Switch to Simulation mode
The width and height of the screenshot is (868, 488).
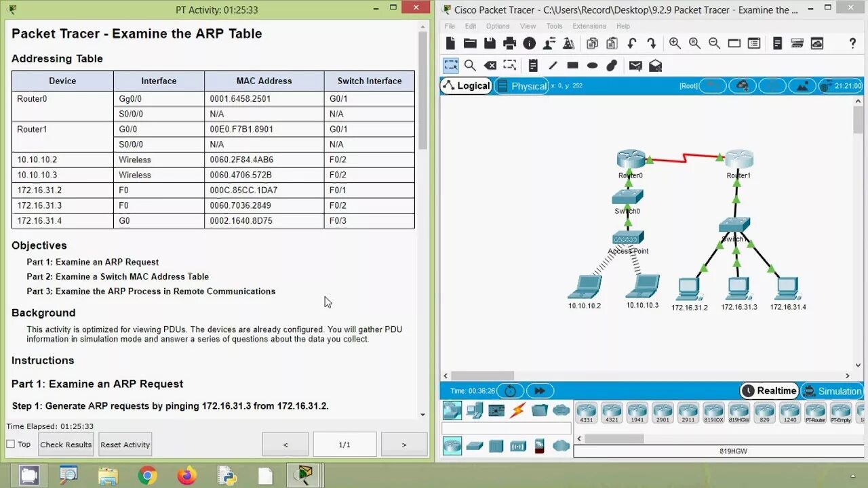pos(831,391)
